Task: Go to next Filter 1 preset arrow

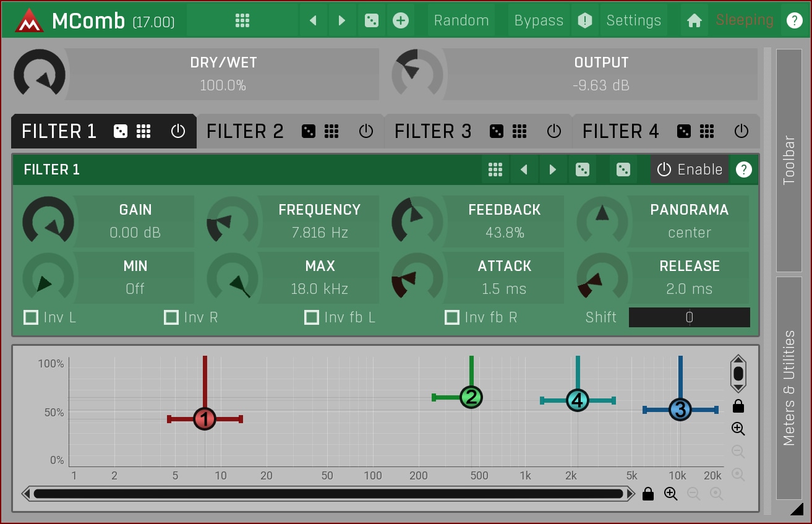Action: pos(553,170)
